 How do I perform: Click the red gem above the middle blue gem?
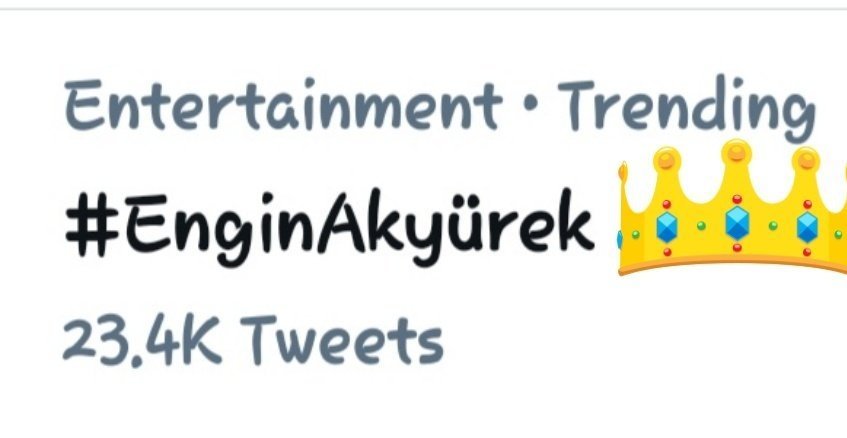(737, 199)
